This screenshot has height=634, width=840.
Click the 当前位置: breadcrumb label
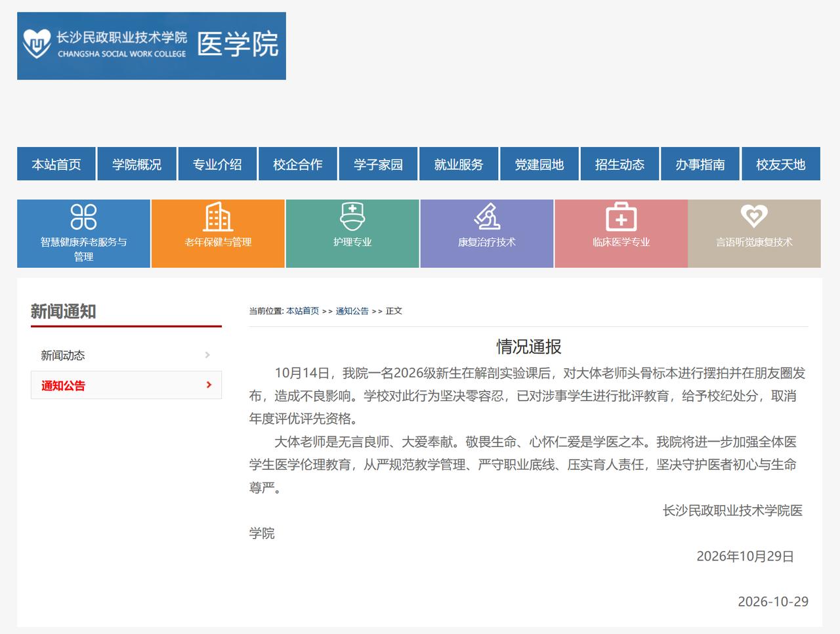tap(266, 311)
